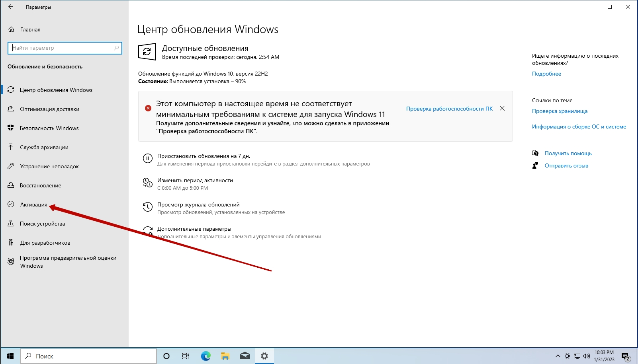This screenshot has width=638, height=364.
Task: Click the search magnifier in Найти параметр box
Action: [116, 48]
